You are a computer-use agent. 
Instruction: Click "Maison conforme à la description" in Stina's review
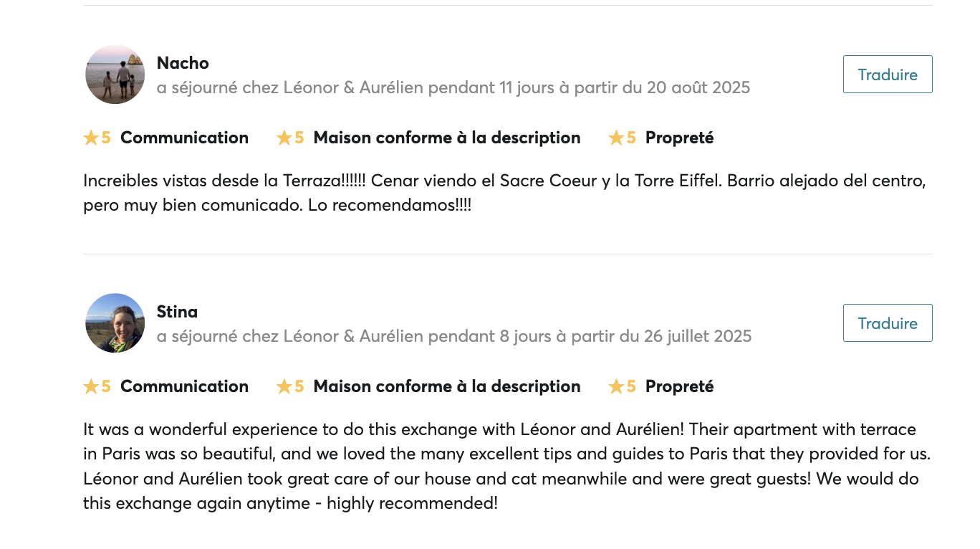(446, 386)
